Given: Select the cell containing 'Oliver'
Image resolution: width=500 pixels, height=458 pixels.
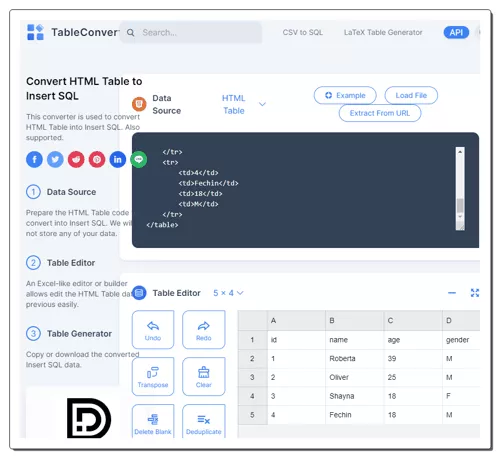Looking at the screenshot, I should (x=355, y=377).
